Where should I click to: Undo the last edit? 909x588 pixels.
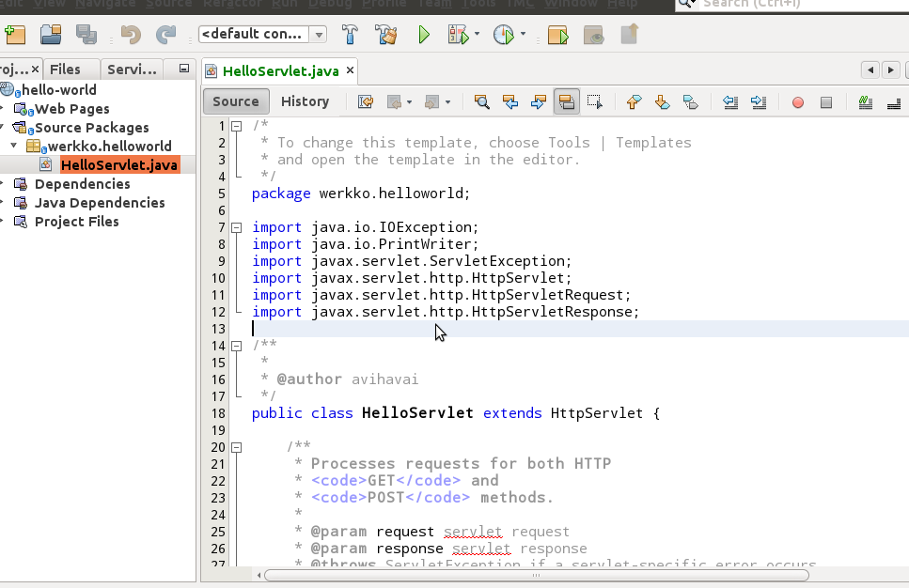click(x=131, y=35)
